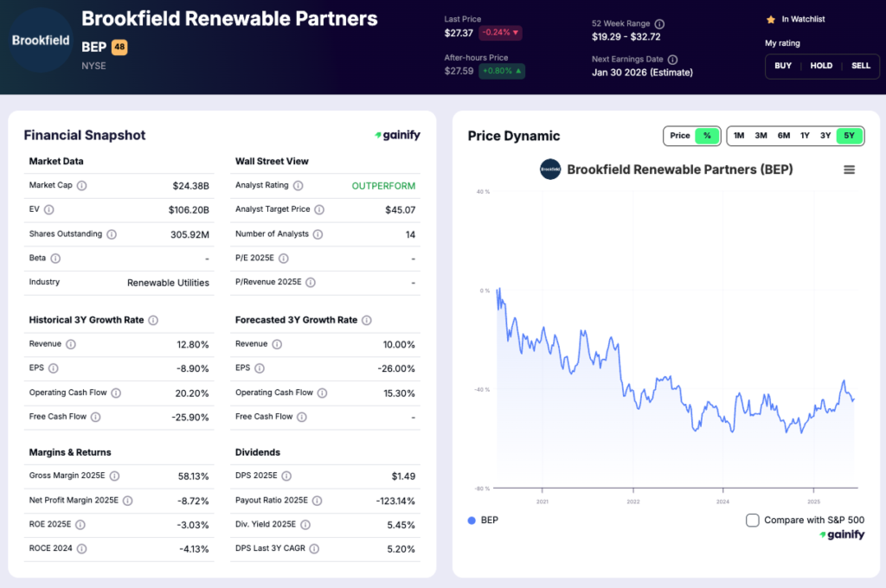Click the info icon beside Analyst Rating
This screenshot has width=886, height=588.
point(299,185)
